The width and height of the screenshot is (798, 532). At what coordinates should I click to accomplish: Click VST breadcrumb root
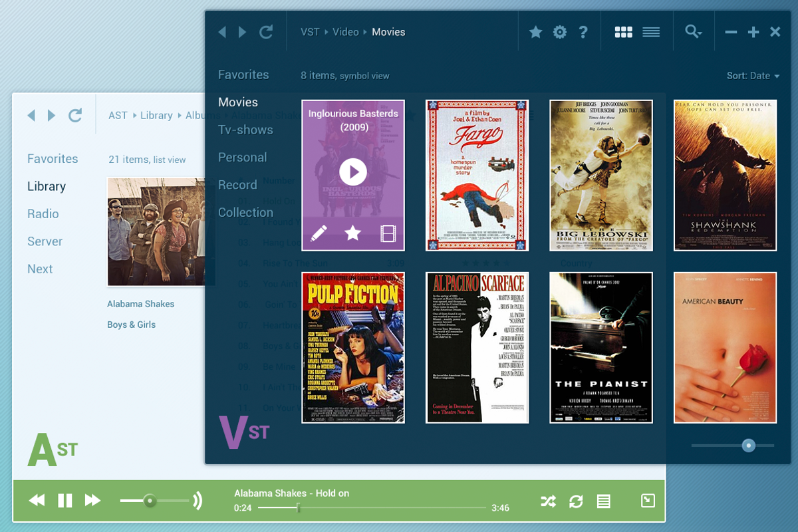[x=310, y=32]
